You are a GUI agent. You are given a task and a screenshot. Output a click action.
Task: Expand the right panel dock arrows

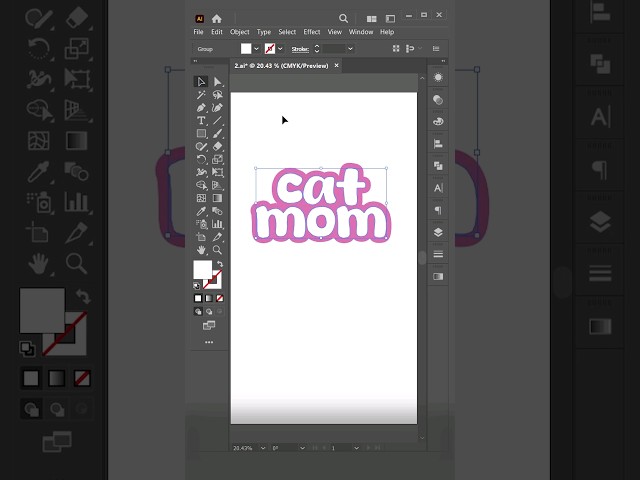point(443,61)
